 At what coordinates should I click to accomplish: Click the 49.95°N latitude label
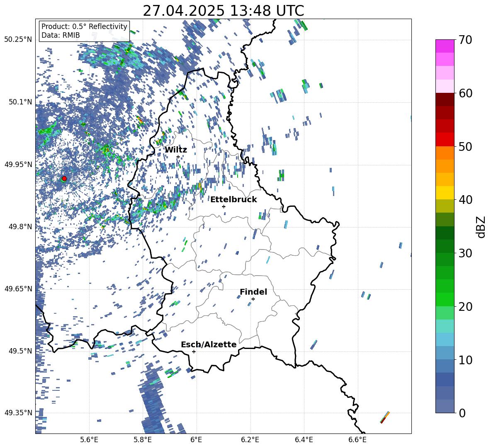(x=18, y=164)
